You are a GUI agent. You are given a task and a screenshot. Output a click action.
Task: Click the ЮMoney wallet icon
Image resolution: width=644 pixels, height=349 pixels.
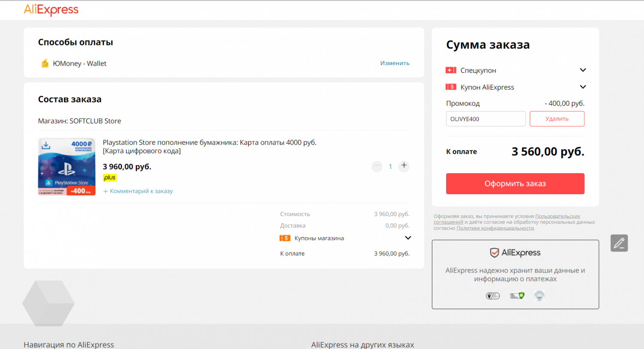click(45, 63)
